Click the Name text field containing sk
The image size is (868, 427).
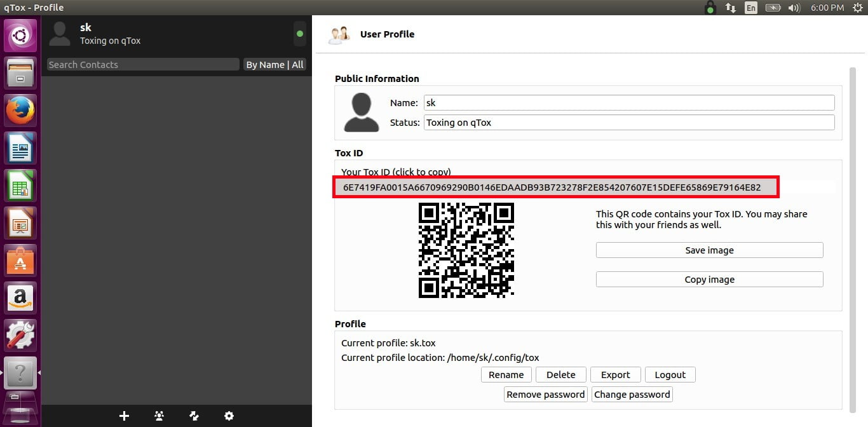coord(628,103)
